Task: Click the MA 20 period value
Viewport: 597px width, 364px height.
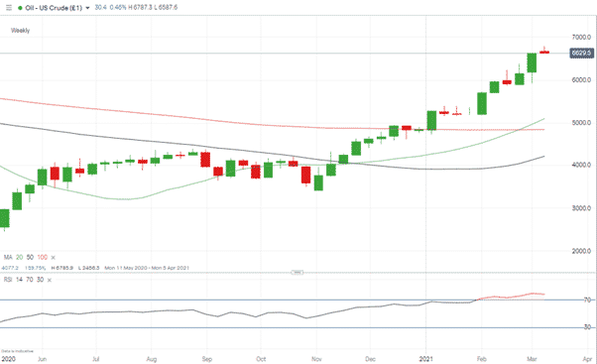Action: [19, 258]
